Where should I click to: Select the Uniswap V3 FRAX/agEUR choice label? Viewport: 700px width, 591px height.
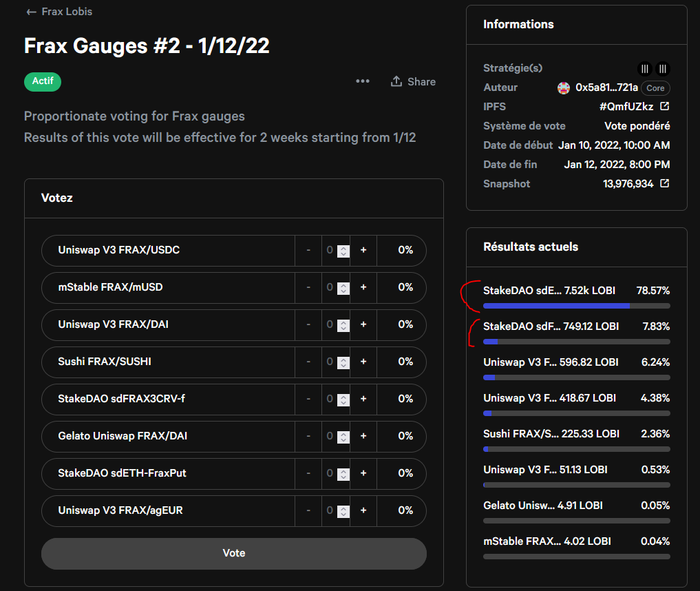click(120, 510)
